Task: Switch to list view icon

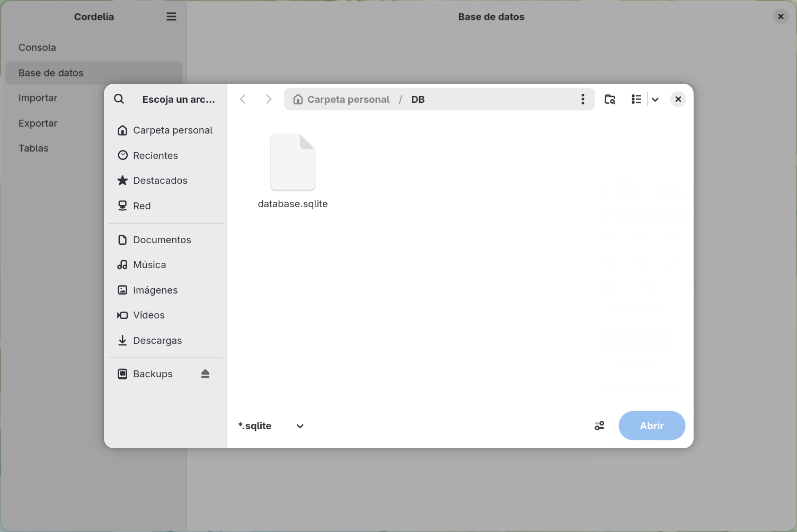Action: pos(636,99)
